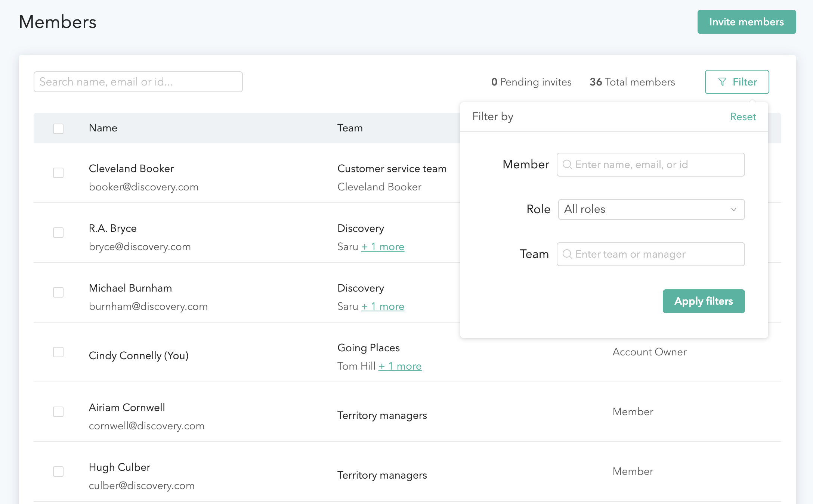The width and height of the screenshot is (813, 504).
Task: Select the Airiam Cornwell checkbox
Action: click(x=58, y=412)
